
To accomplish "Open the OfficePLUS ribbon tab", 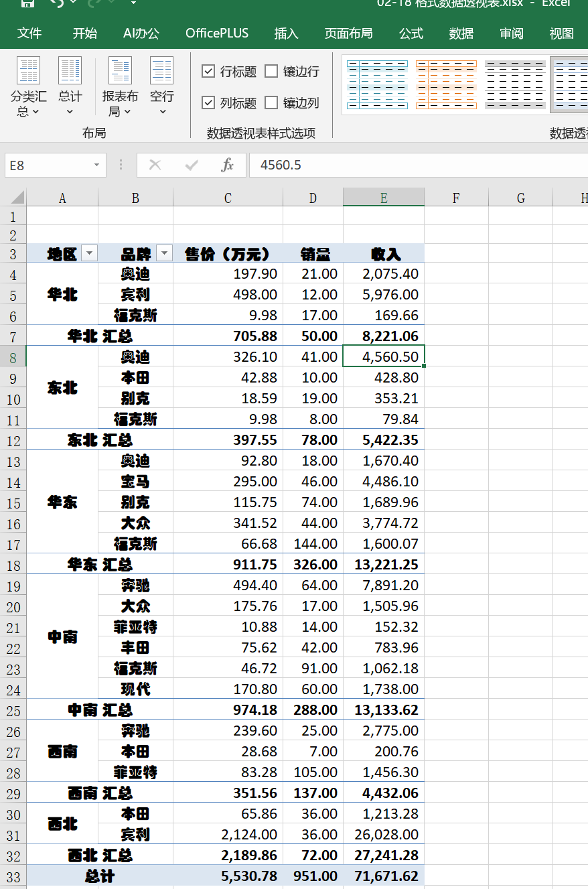I will point(217,33).
